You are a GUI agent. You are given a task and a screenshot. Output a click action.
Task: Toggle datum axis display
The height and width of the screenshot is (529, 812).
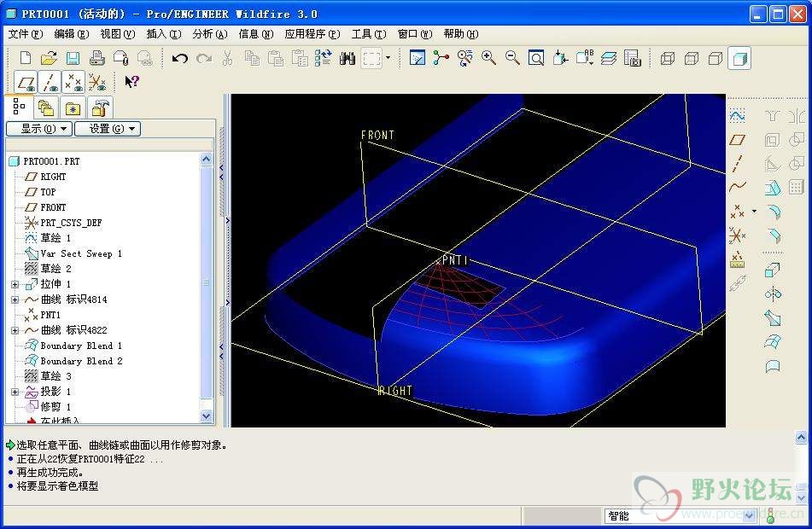click(50, 82)
